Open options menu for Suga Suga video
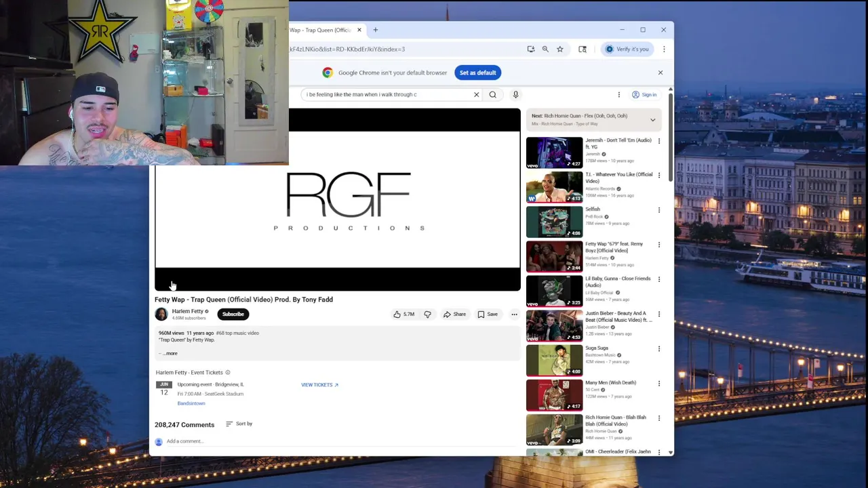 pos(658,349)
